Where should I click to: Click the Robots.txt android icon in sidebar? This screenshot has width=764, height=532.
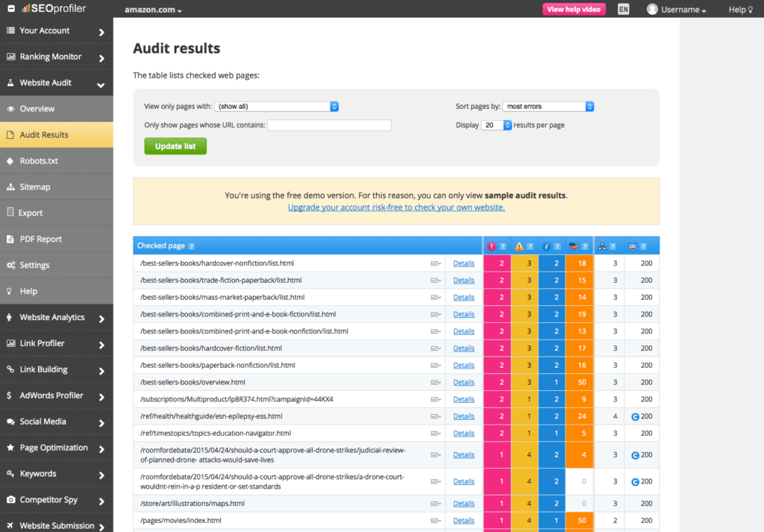pos(10,161)
